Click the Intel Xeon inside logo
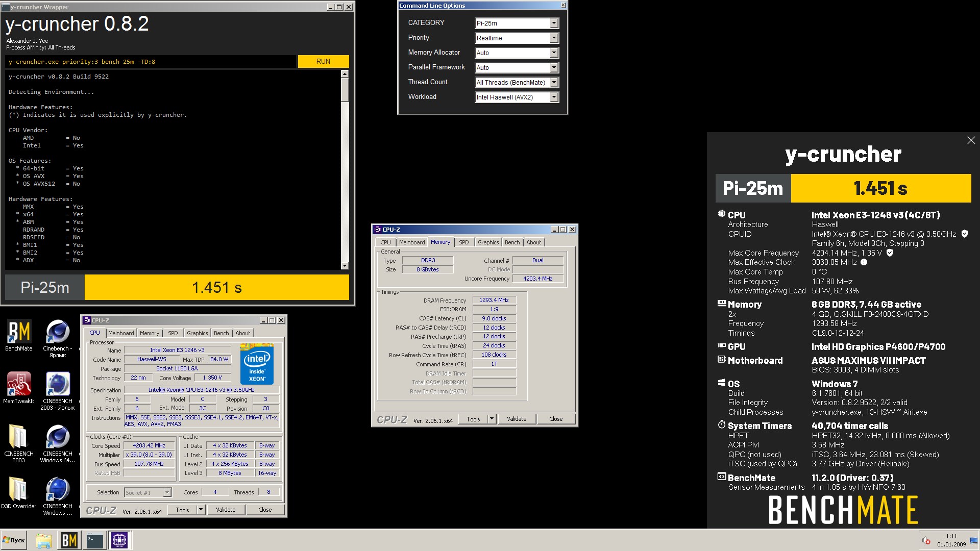The height and width of the screenshot is (551, 980). coord(257,364)
